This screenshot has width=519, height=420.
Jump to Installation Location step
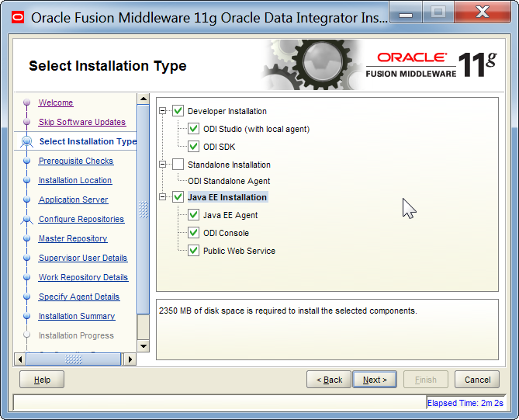coord(75,180)
